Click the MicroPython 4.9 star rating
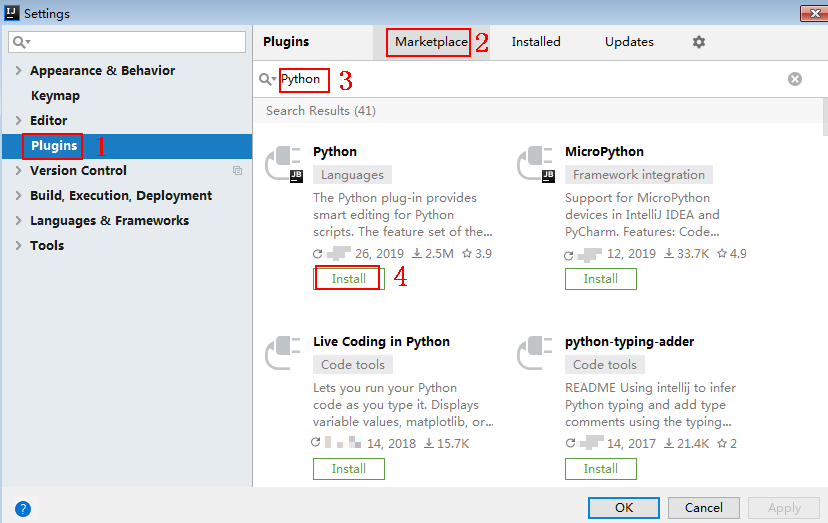The image size is (828, 523). (731, 254)
